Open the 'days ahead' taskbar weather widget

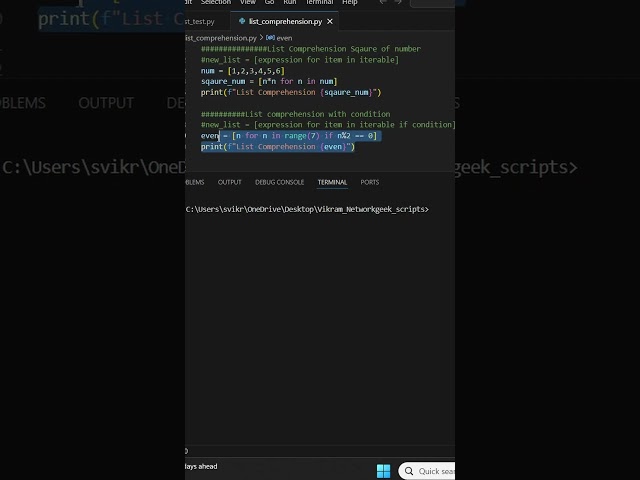click(201, 467)
